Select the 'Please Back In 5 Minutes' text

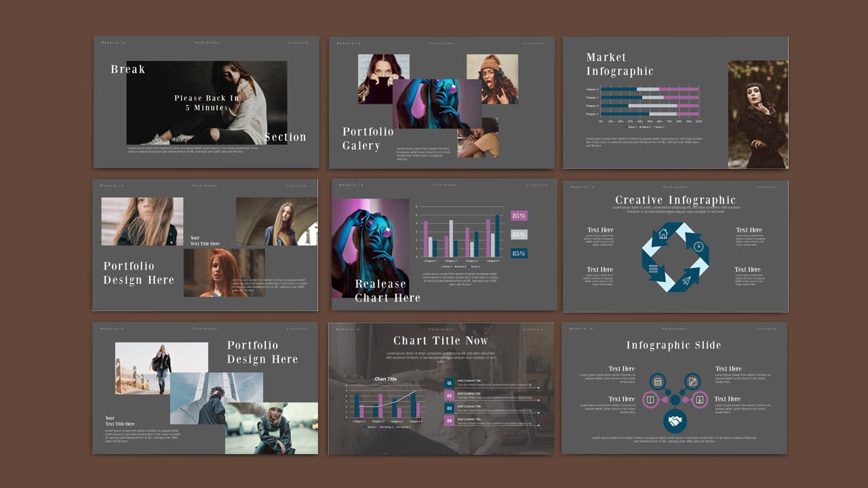206,102
